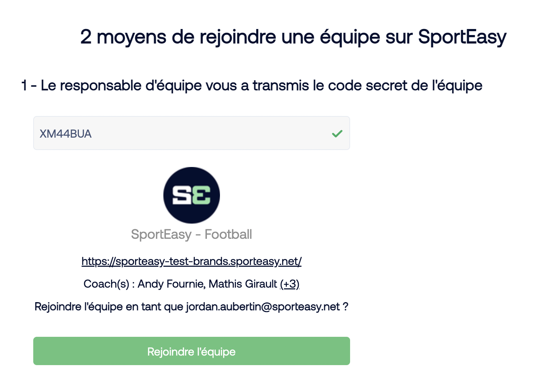Focus the secret team code input field

(x=192, y=133)
